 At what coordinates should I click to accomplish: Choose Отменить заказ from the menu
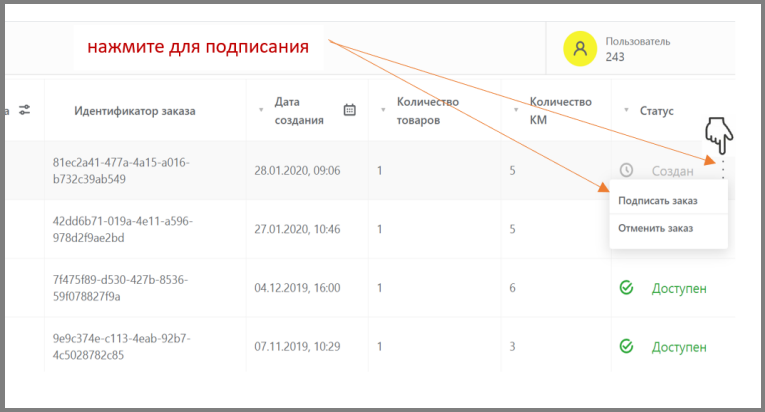click(655, 228)
